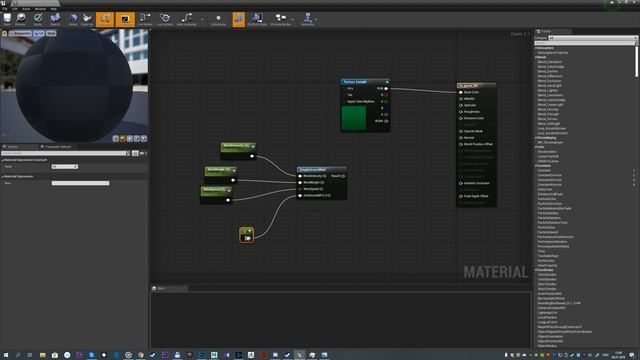Open the Window menu

[x=40, y=9]
